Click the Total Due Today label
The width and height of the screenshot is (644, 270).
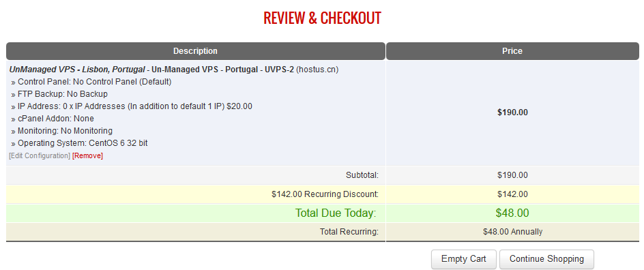pos(336,213)
